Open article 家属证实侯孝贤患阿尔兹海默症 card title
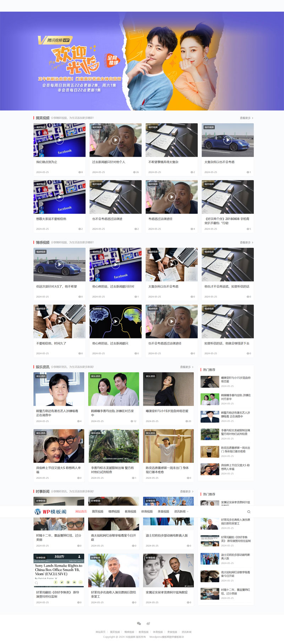 coord(167,592)
